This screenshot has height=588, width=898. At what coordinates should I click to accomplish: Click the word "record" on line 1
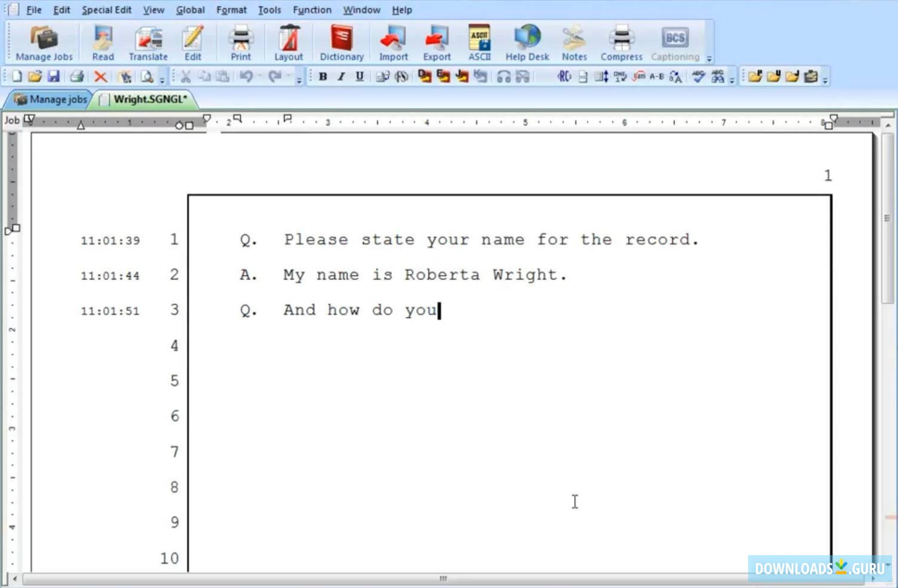pyautogui.click(x=657, y=239)
